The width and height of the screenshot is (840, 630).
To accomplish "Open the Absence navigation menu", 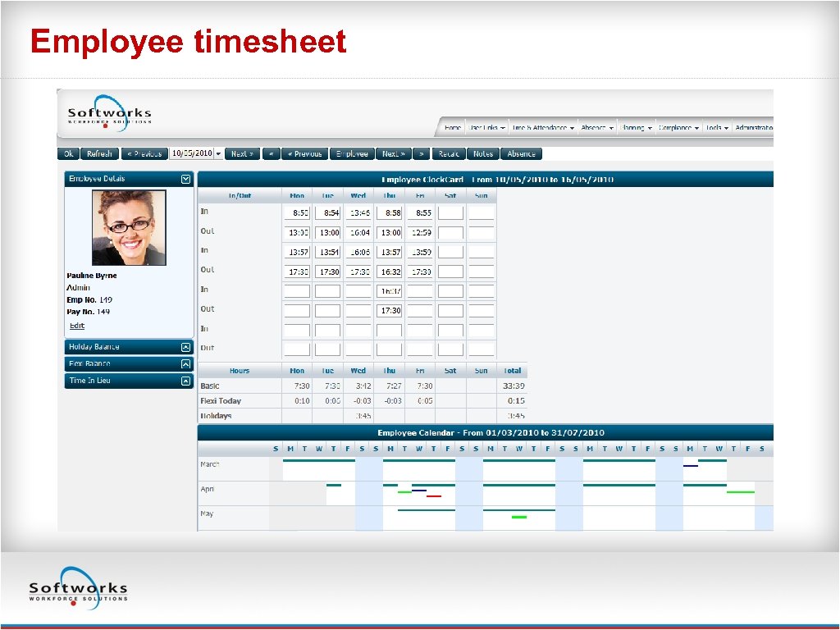I will (x=596, y=128).
